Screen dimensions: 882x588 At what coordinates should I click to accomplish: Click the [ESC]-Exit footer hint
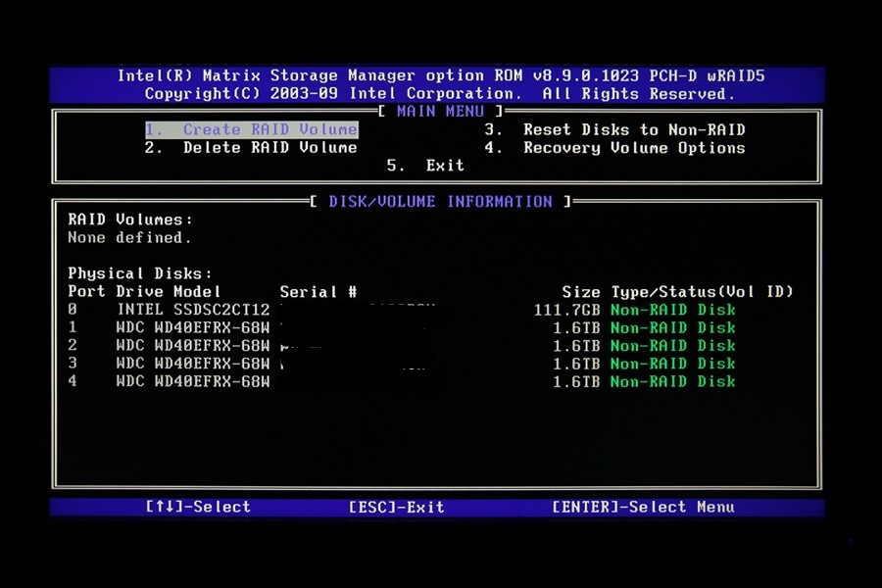tap(397, 508)
